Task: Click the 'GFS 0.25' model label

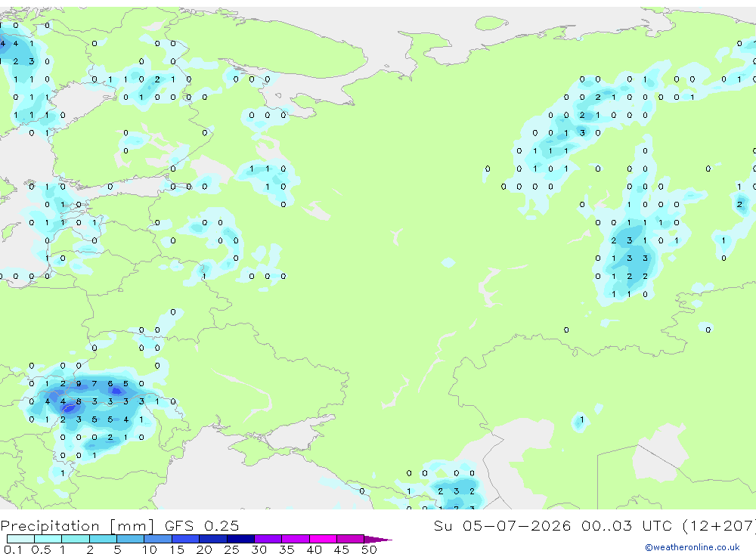Action: click(x=202, y=526)
